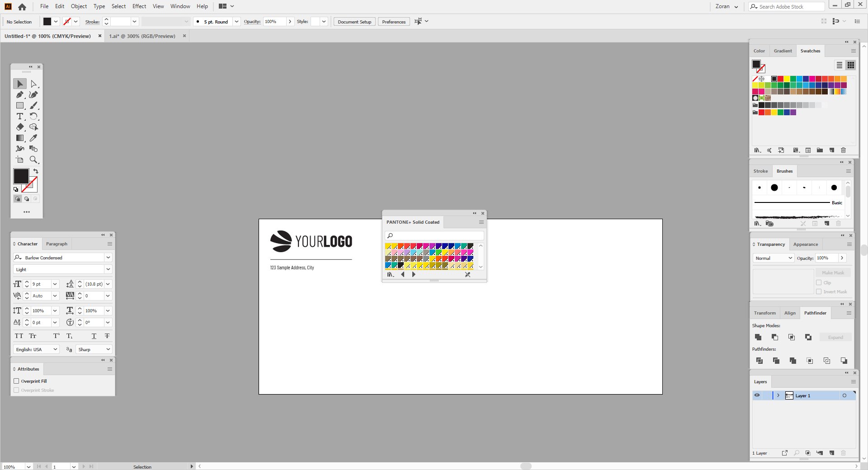The image size is (868, 470).
Task: Pick the Eyedropper tool
Action: tap(33, 138)
